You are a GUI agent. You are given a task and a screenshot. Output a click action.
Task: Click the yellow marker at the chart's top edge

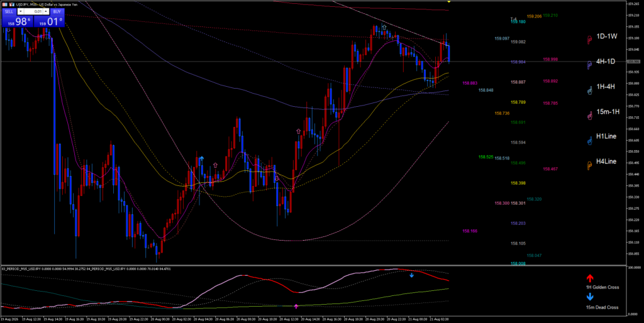448,2
